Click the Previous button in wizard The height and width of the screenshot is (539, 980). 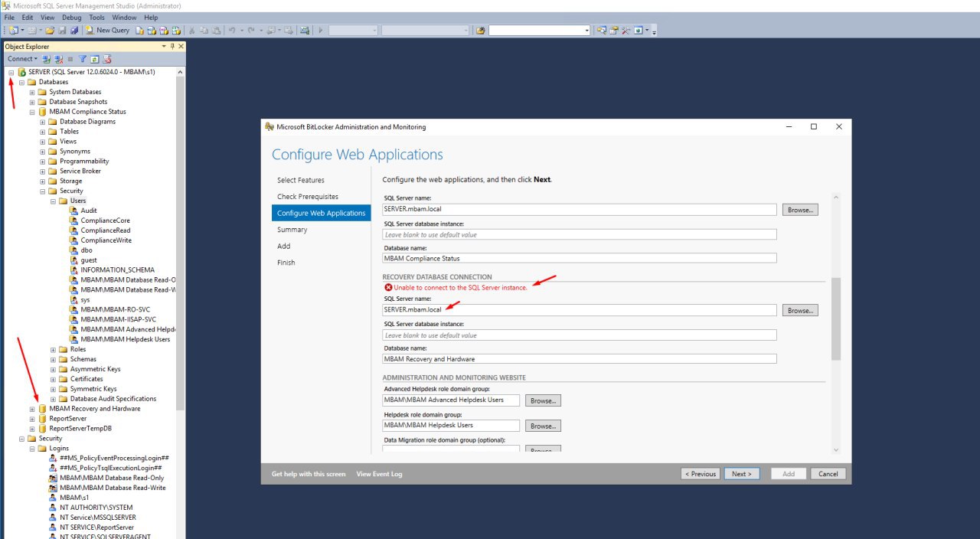pos(701,474)
